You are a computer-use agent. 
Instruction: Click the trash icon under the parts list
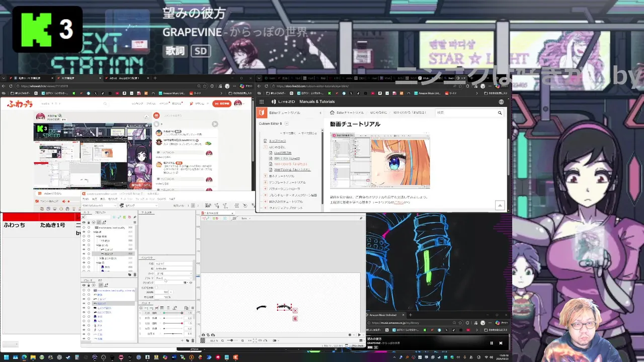tap(135, 275)
